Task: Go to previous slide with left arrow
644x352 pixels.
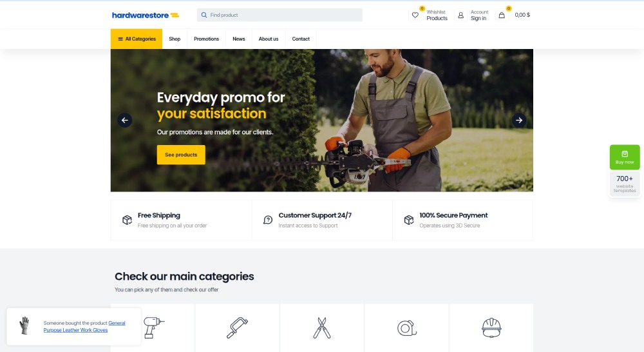Action: [x=125, y=120]
